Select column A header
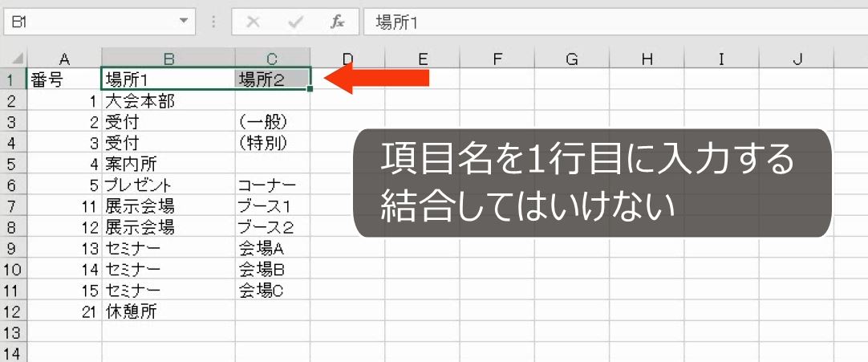This screenshot has height=362, width=868. click(64, 58)
